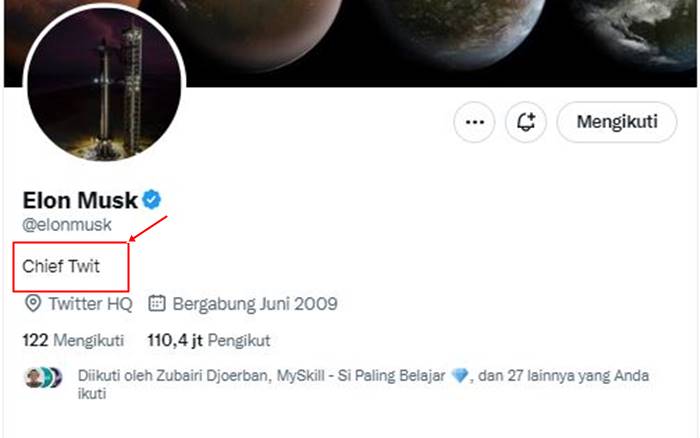Click the blue verified badge
Image resolution: width=700 pixels, height=438 pixels.
[152, 199]
